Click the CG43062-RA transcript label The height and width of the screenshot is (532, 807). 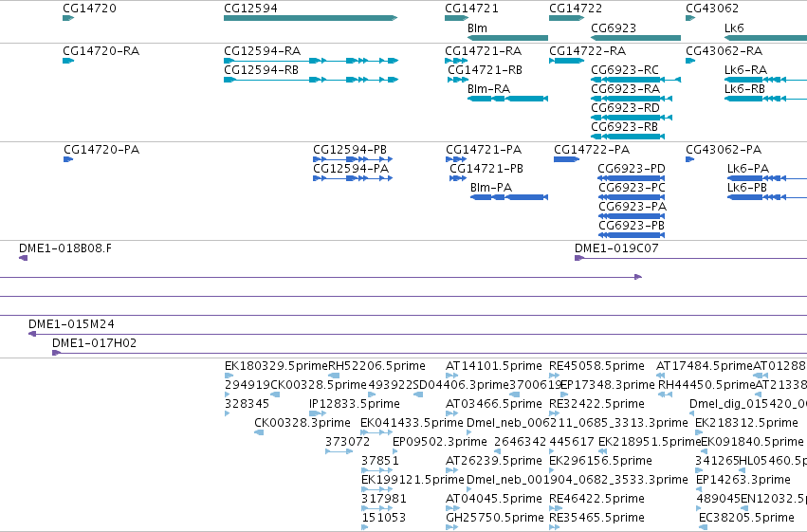pos(724,51)
